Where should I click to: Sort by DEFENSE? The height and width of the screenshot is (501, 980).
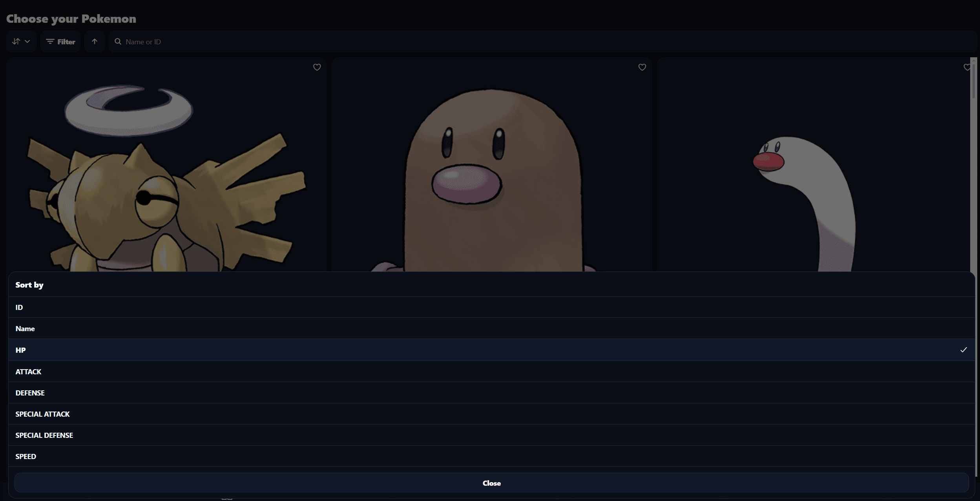492,393
